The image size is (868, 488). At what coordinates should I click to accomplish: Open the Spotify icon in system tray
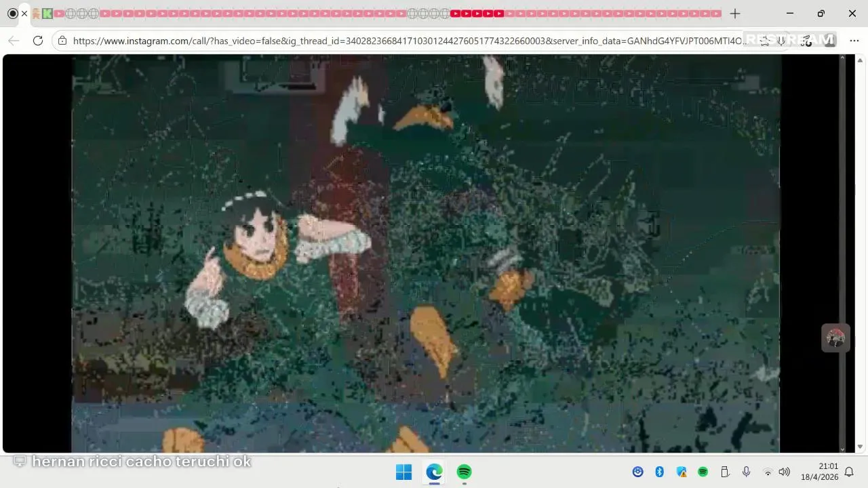pyautogui.click(x=703, y=472)
